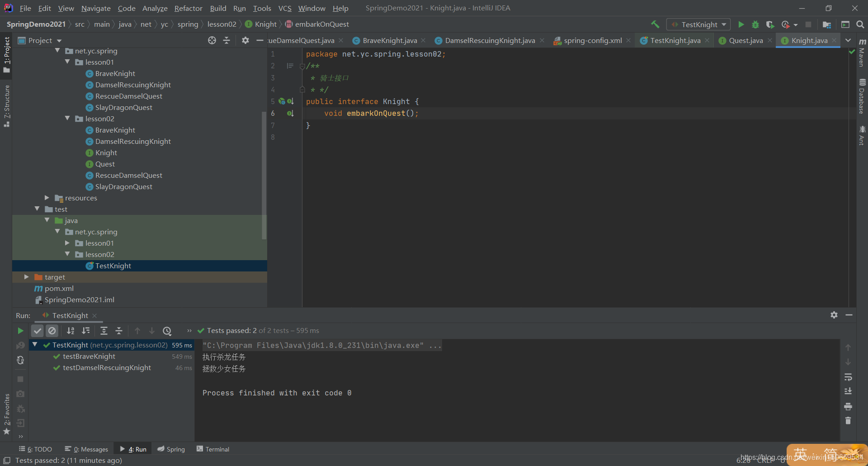
Task: Hide the Project tool window
Action: click(x=259, y=40)
